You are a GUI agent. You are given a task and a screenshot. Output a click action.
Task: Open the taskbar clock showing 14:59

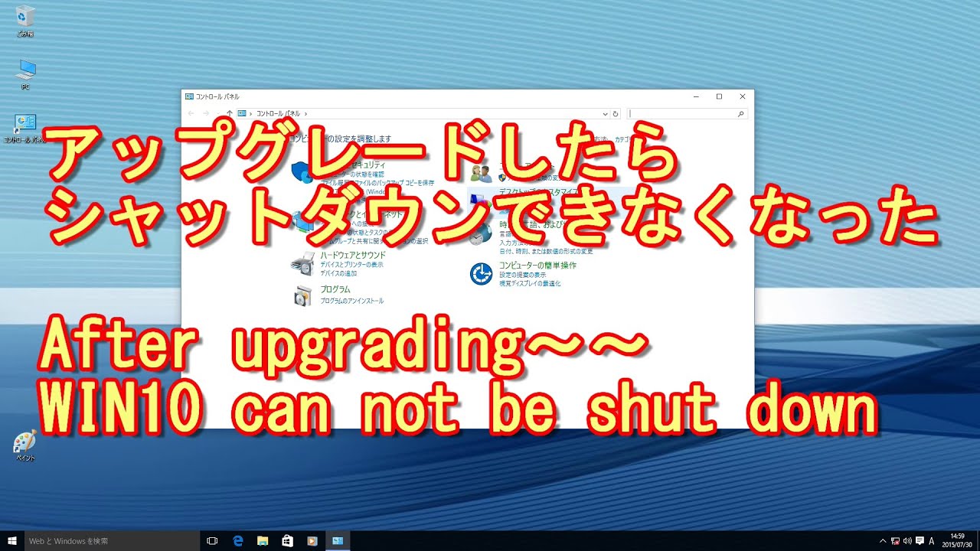(957, 541)
